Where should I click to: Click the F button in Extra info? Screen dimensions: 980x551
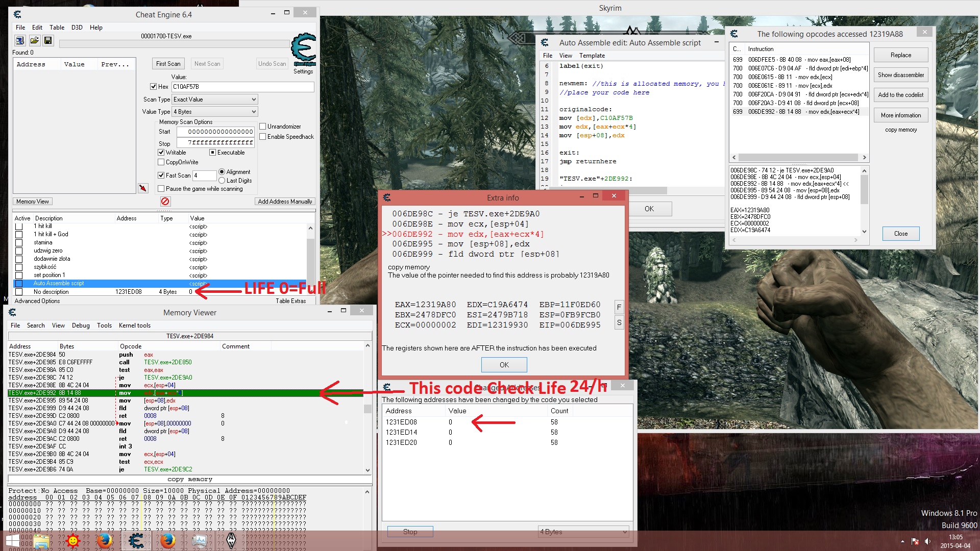[619, 307]
